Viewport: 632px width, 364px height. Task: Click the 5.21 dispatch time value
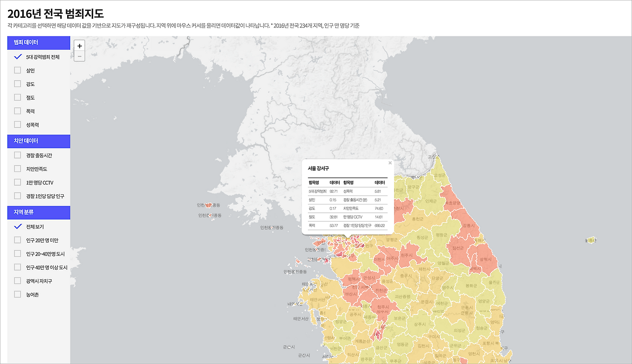coord(378,200)
